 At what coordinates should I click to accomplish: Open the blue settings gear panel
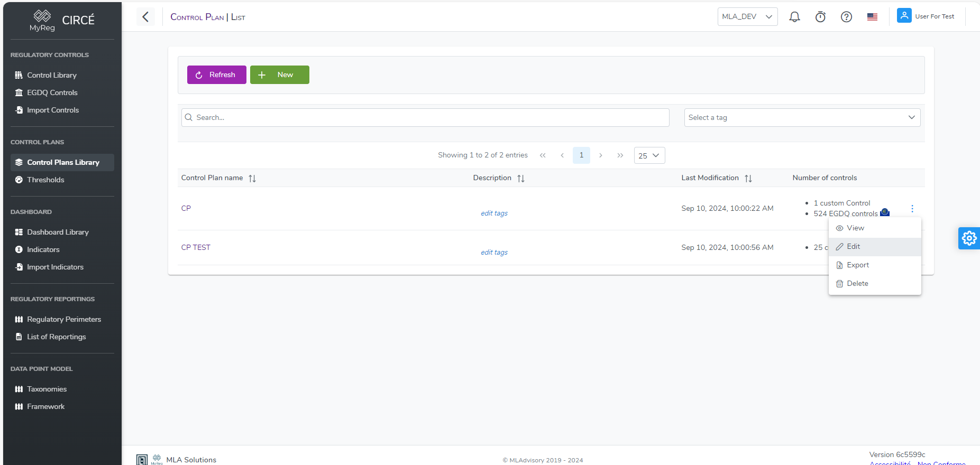(969, 238)
